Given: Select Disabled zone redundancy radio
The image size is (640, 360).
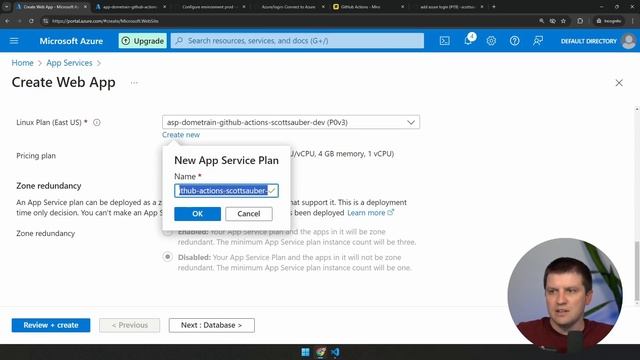Looking at the screenshot, I should point(167,257).
